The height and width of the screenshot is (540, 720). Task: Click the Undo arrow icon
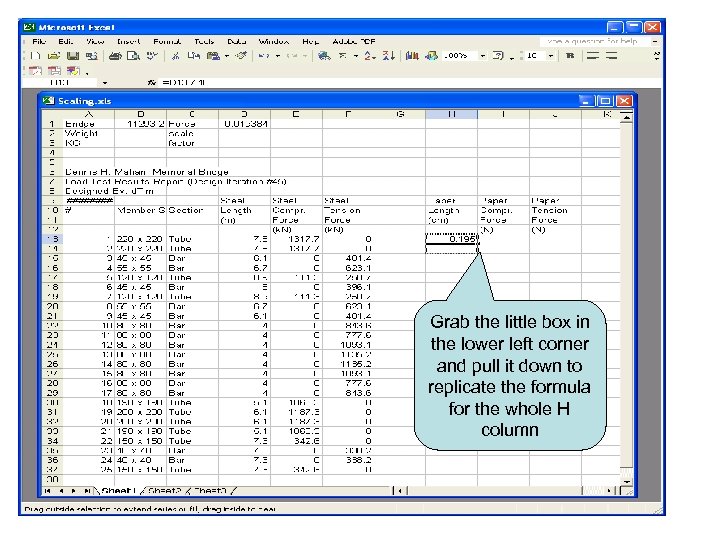click(x=264, y=56)
